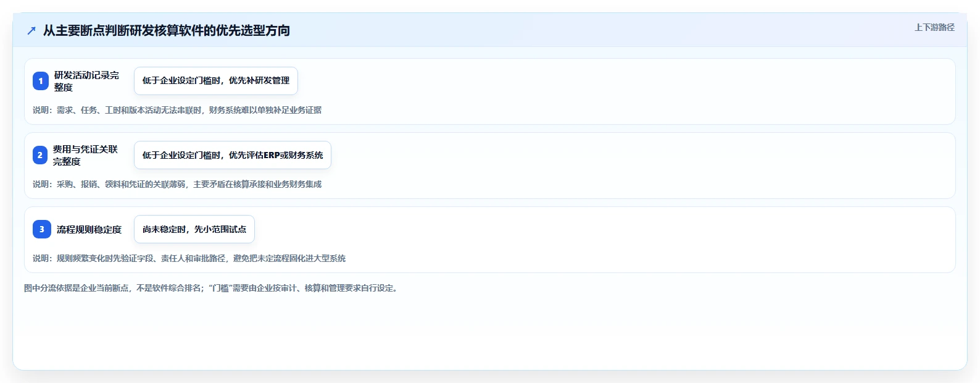Click the arrow icon beside the title
Viewport: 980px width, 383px height.
click(x=31, y=30)
